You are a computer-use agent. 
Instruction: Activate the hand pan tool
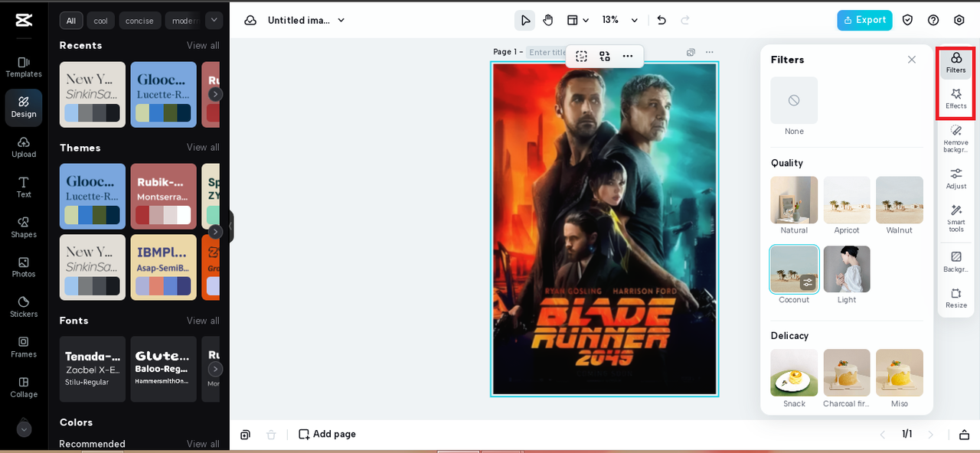coord(548,20)
